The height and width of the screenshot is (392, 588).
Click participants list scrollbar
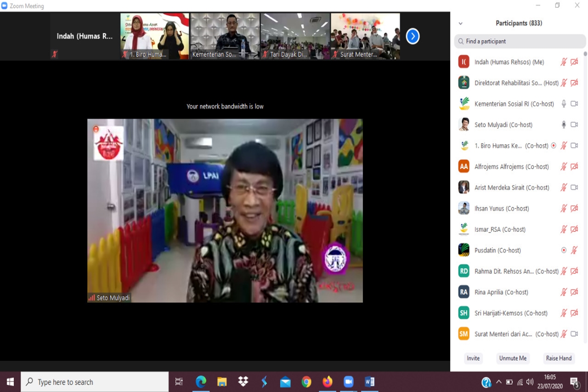pos(585,54)
